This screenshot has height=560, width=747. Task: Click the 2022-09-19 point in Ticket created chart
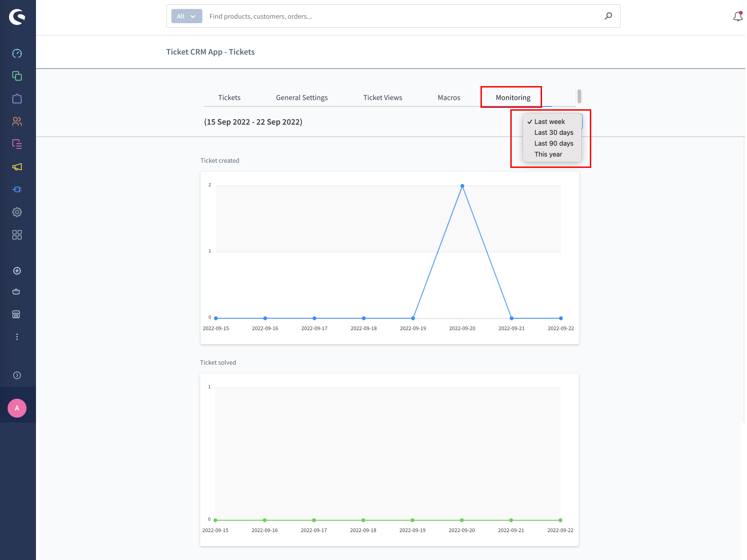point(413,318)
